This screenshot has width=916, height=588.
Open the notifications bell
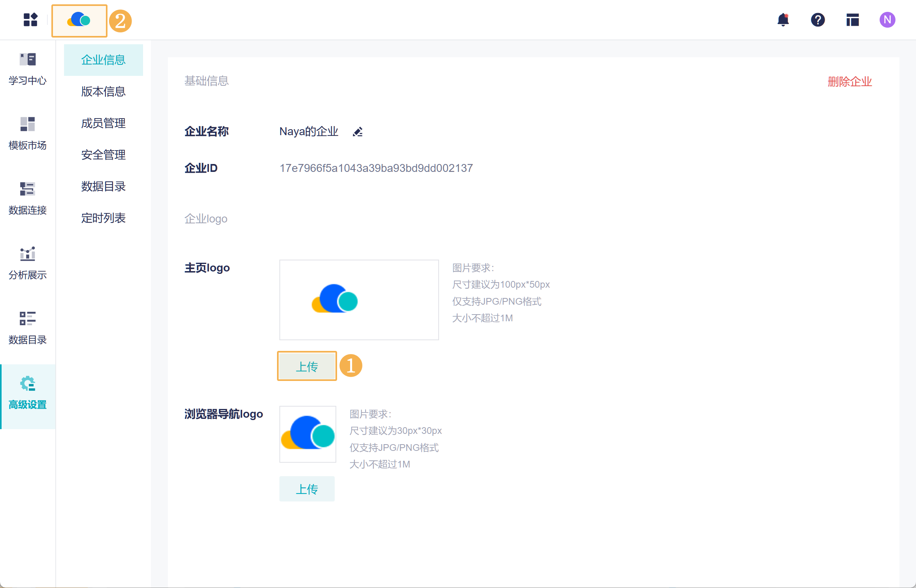[x=783, y=20]
